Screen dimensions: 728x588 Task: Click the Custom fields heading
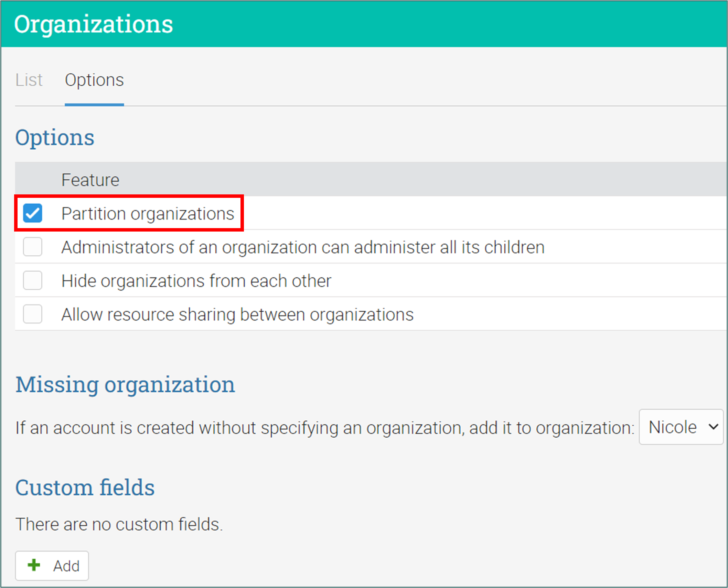tap(85, 488)
